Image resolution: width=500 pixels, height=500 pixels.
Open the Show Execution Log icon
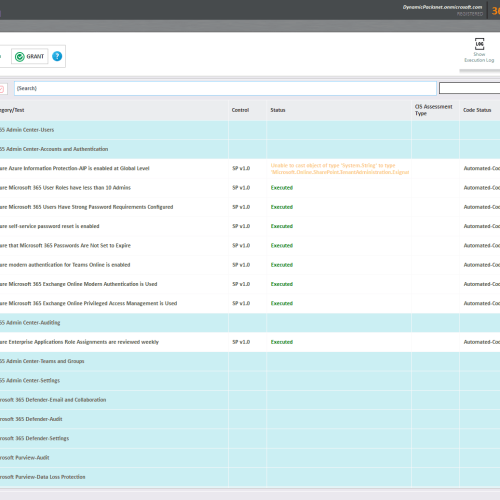pos(479,50)
